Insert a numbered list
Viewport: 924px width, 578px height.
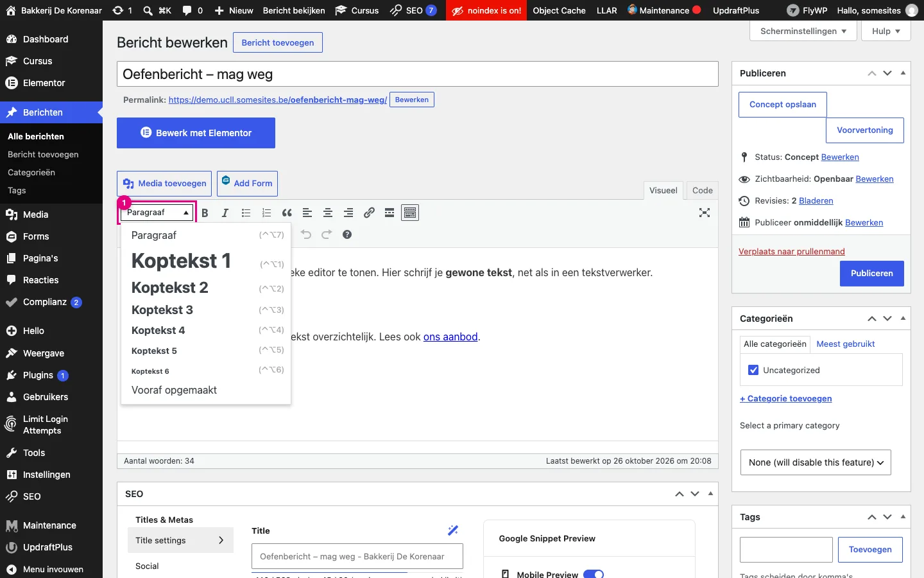pos(266,213)
